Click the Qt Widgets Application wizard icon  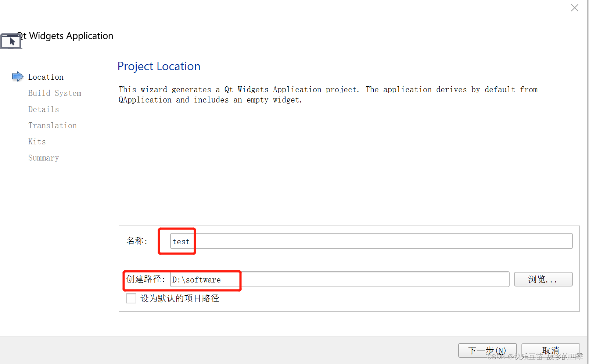point(11,41)
